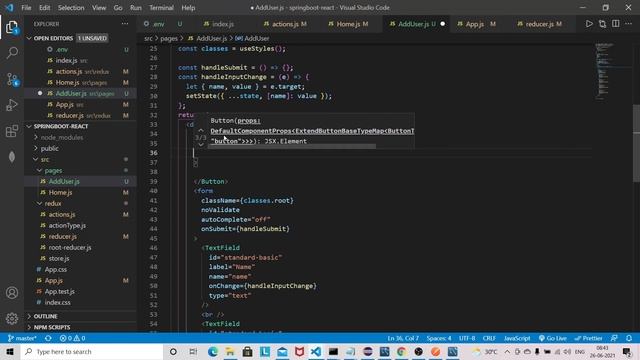Viewport: 640px width, 360px height.
Task: Select .env in the open editors list
Action: point(62,49)
